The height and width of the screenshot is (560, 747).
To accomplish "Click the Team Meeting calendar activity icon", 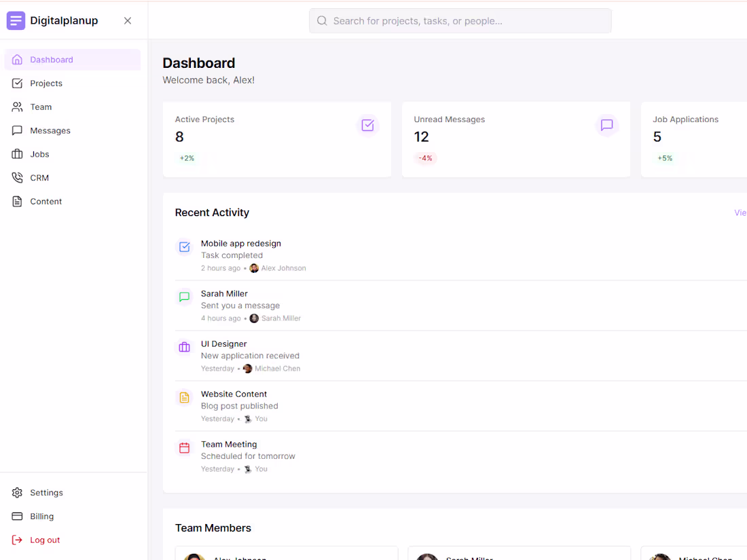I will pyautogui.click(x=184, y=447).
